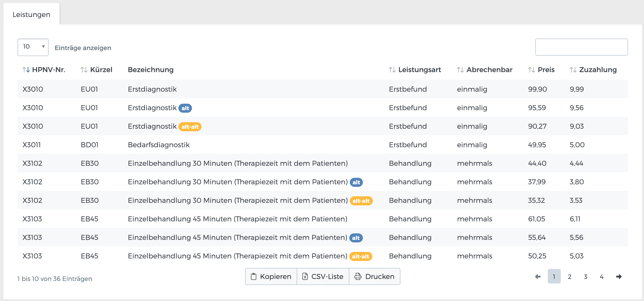This screenshot has height=301, width=644.
Task: Sort table by HPNV-Nr. column arrows
Action: [x=26, y=70]
